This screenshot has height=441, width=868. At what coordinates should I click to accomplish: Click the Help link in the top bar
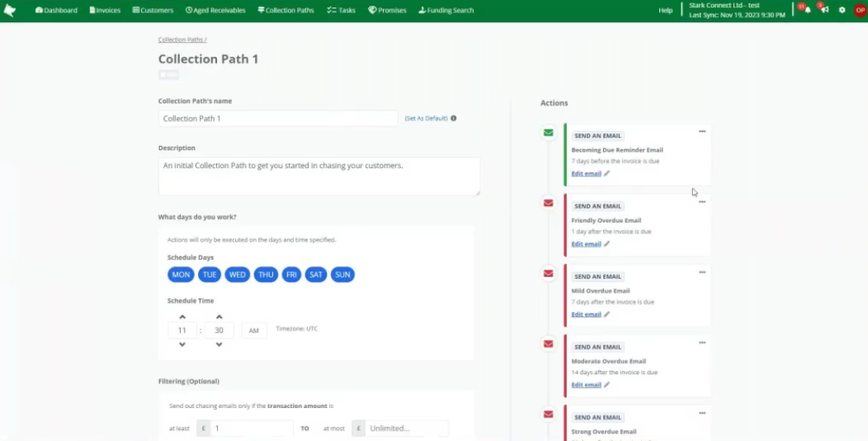pyautogui.click(x=665, y=10)
